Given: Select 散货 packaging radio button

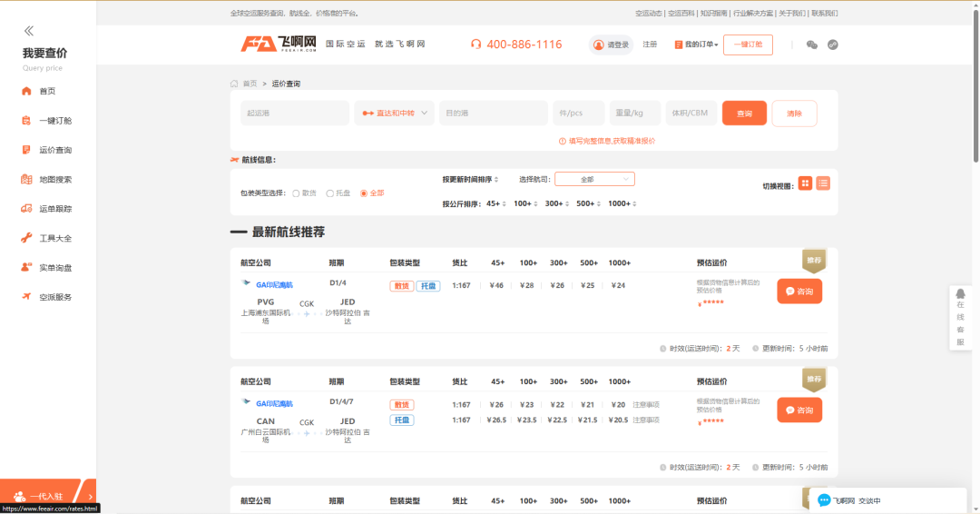Looking at the screenshot, I should tap(296, 193).
